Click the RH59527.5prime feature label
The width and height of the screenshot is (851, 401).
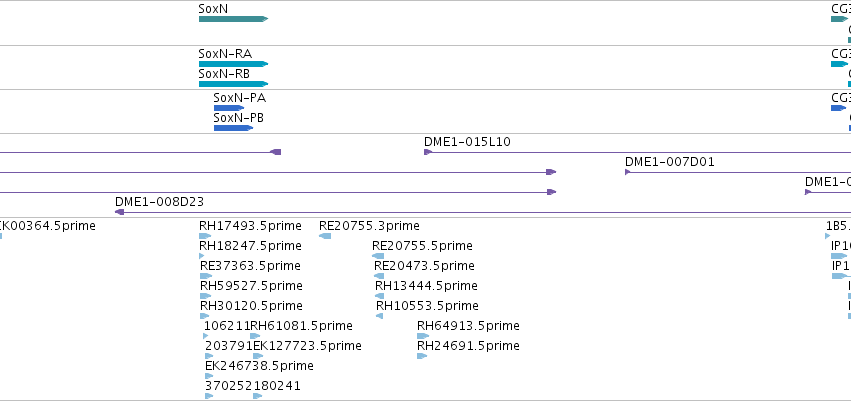pyautogui.click(x=251, y=285)
